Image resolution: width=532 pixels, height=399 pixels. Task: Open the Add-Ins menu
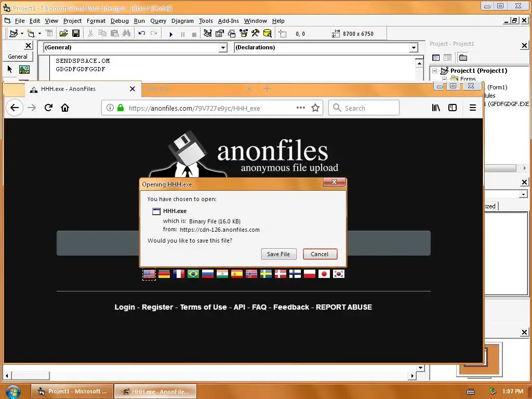point(229,21)
